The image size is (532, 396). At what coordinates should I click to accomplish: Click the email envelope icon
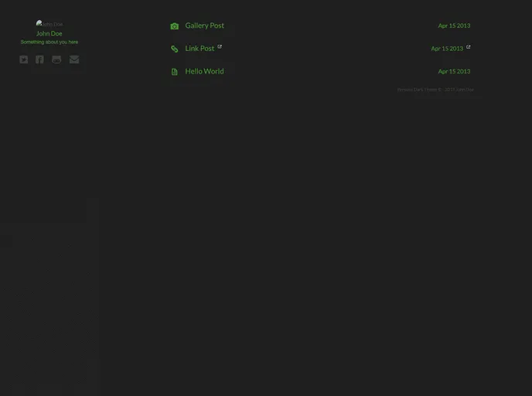pyautogui.click(x=74, y=60)
